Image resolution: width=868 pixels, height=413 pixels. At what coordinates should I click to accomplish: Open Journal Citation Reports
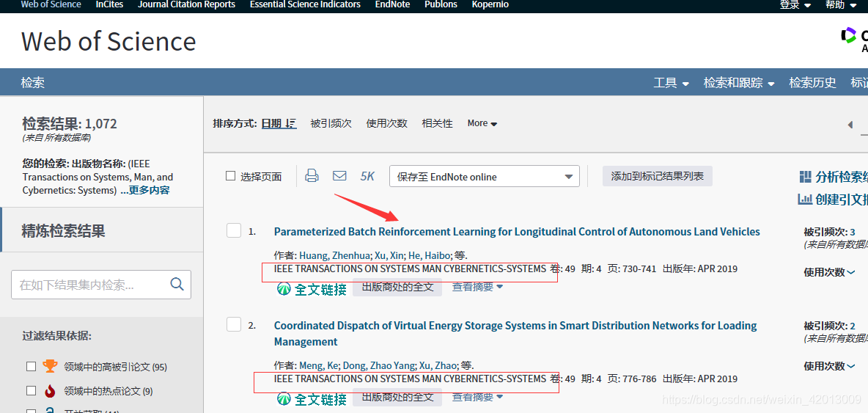click(x=186, y=4)
